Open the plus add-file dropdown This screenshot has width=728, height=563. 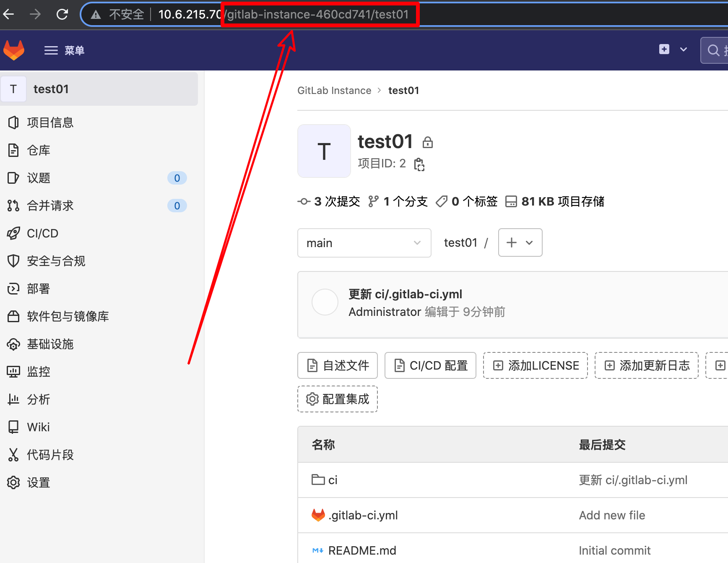click(x=520, y=242)
